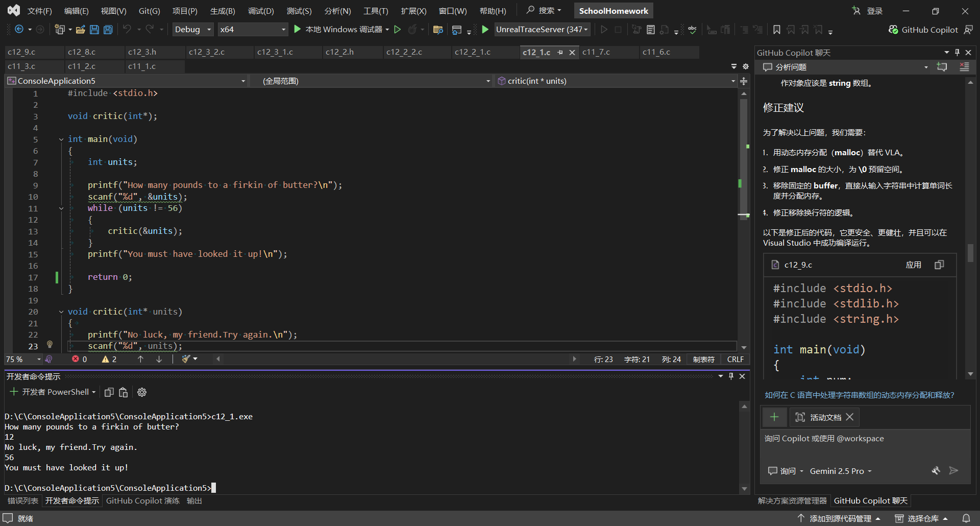The height and width of the screenshot is (526, 980).
Task: Switch to the c12_9.c editor tab
Action: 21,52
